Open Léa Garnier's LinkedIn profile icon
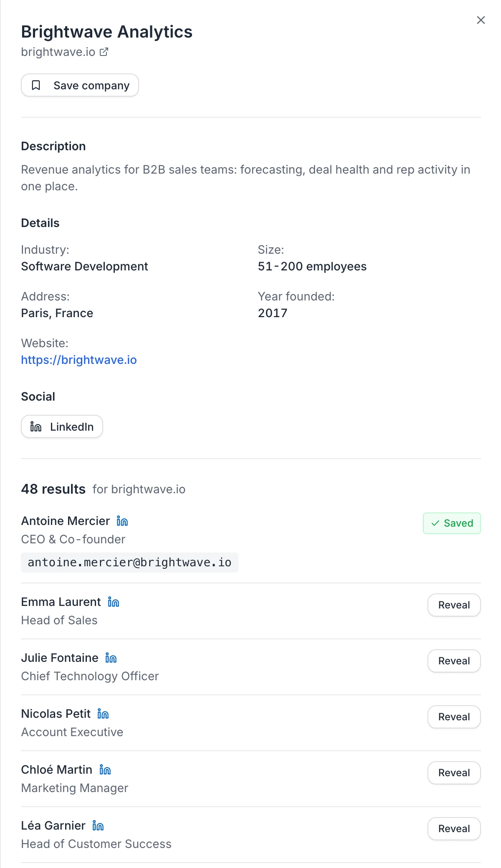This screenshot has height=868, width=501. 98,825
